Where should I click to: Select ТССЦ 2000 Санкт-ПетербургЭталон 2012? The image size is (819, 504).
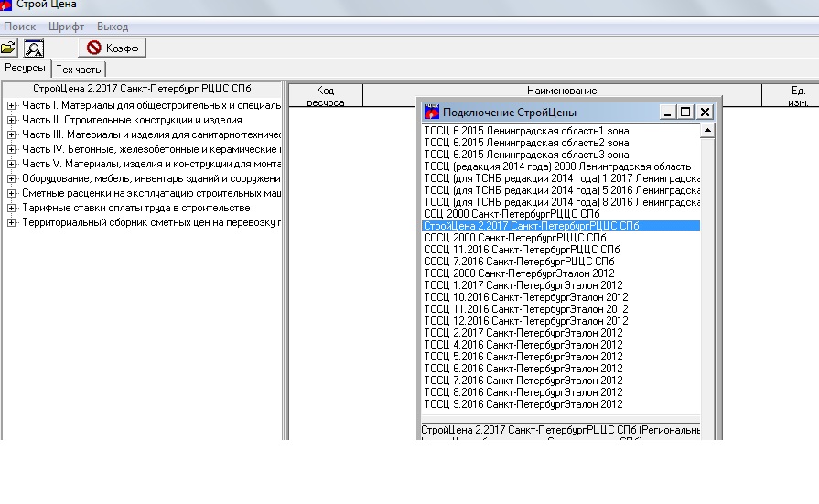coord(560,273)
